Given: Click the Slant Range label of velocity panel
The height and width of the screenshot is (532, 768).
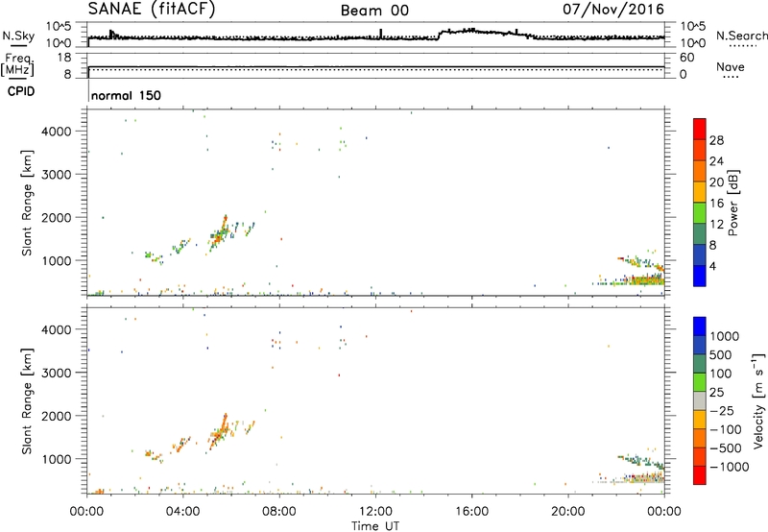Looking at the screenshot, I should [x=27, y=401].
